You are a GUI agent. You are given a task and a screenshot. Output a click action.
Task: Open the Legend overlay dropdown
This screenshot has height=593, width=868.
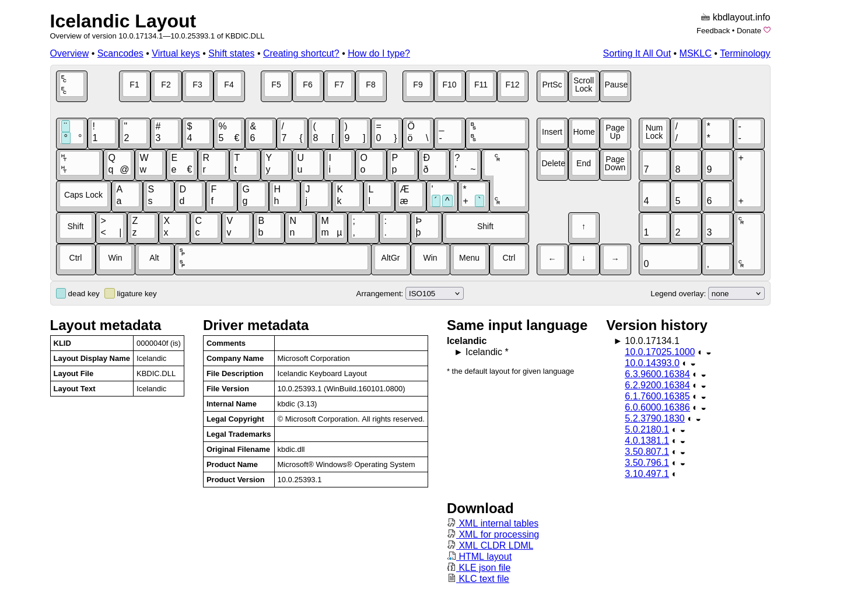pos(736,293)
